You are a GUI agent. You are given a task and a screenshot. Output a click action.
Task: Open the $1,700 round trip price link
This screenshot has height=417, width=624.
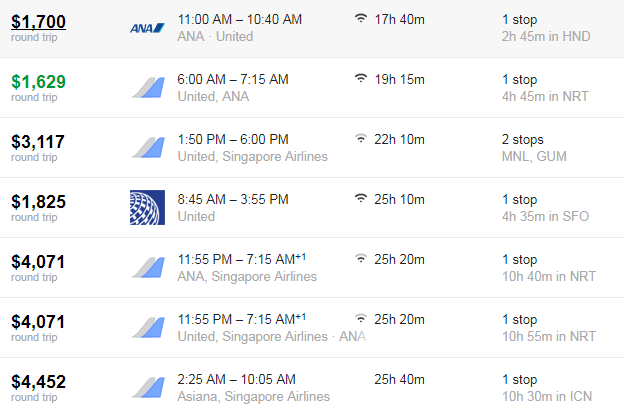point(38,21)
